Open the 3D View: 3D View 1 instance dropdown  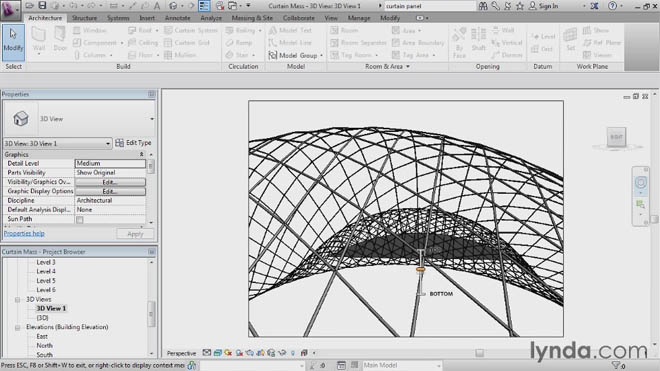click(x=108, y=144)
